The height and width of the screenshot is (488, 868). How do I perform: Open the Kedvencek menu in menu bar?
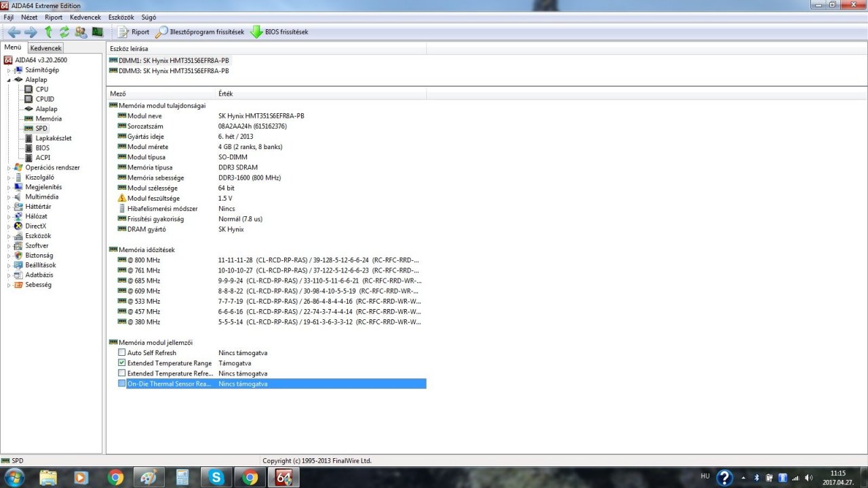85,17
